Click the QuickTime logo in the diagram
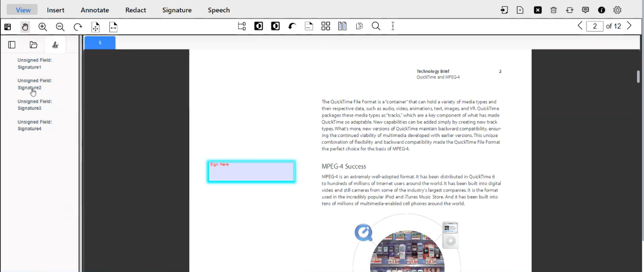The width and height of the screenshot is (644, 272). click(363, 233)
